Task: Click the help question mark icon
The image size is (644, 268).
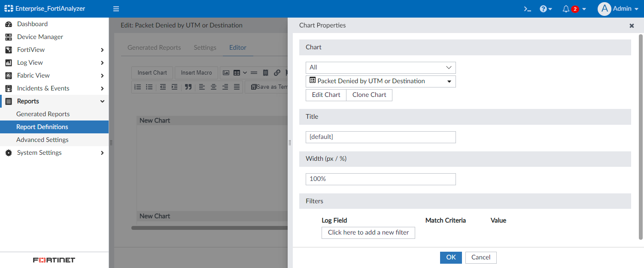Action: [543, 9]
